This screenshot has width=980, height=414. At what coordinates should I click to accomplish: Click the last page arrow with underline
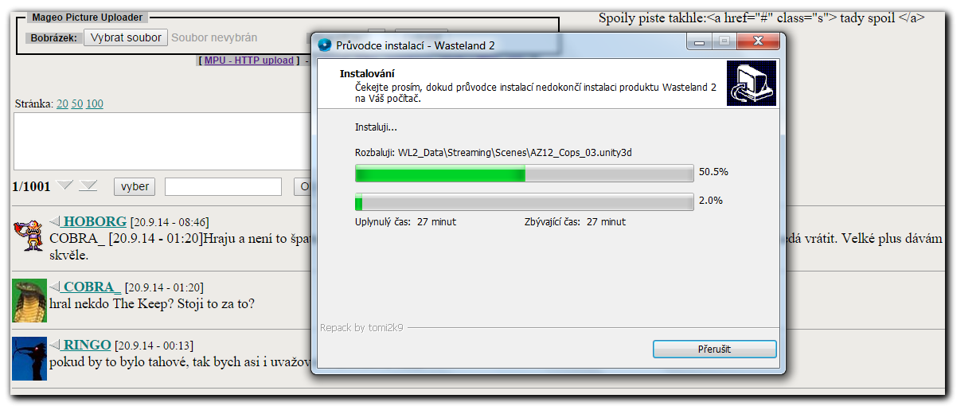(x=88, y=186)
